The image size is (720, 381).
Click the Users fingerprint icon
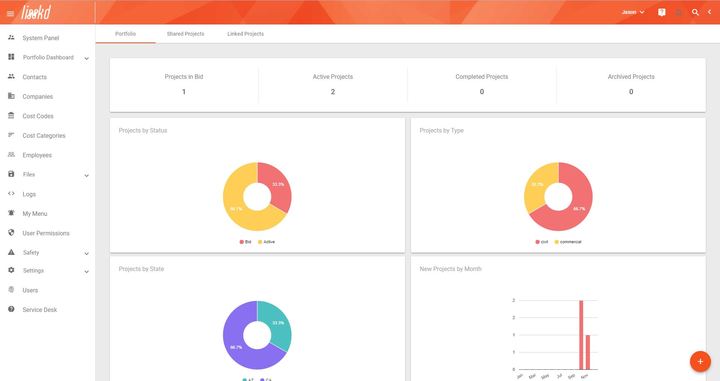11,290
